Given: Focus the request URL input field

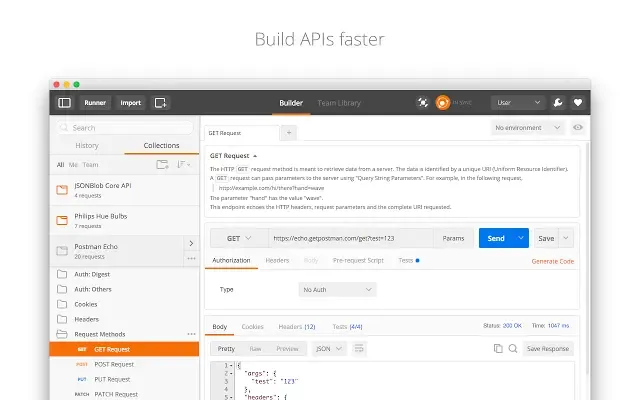Looking at the screenshot, I should click(x=351, y=238).
